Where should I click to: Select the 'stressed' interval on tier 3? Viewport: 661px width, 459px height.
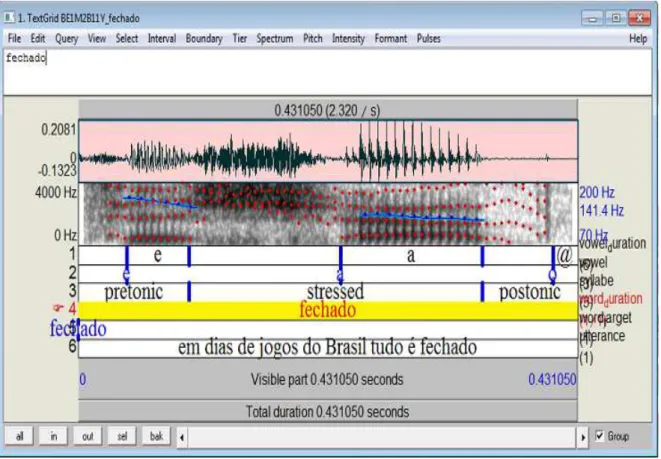pyautogui.click(x=336, y=292)
